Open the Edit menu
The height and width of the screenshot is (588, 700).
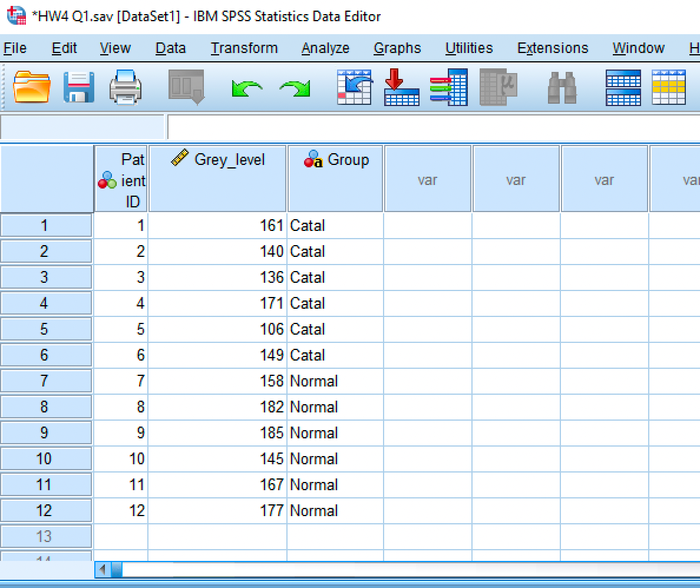tap(64, 48)
